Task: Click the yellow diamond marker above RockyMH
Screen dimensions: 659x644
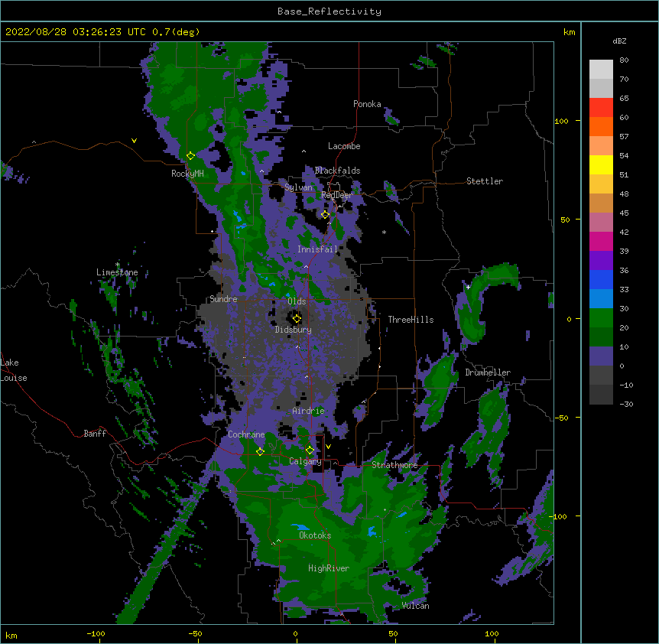Action: (x=190, y=156)
